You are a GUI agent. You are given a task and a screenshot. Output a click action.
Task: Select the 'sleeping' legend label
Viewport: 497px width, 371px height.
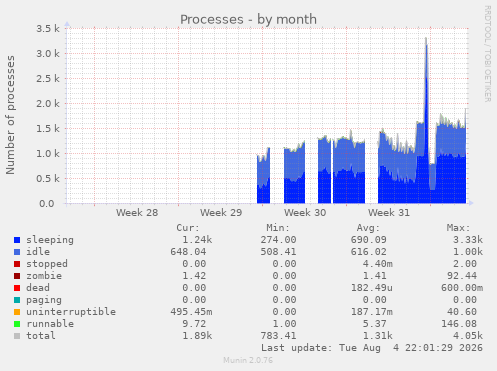(50, 240)
